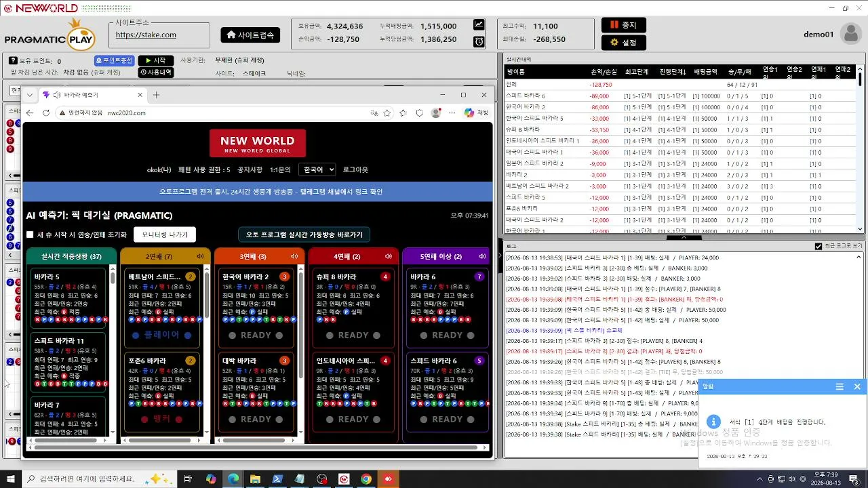Open the profit chart icon near 누적배팅금액

pyautogui.click(x=479, y=25)
